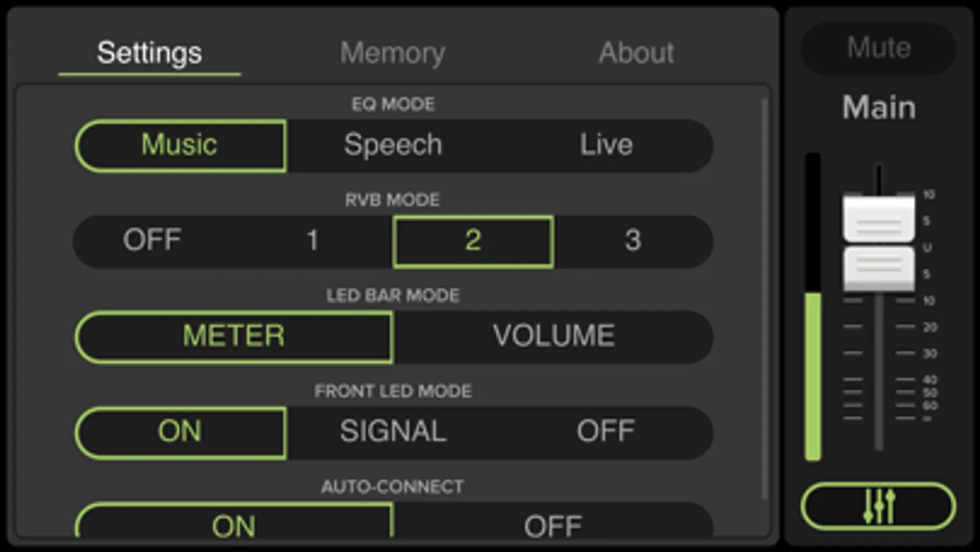Choose SIGNAL for front LED mode
The height and width of the screenshot is (552, 980).
[392, 432]
